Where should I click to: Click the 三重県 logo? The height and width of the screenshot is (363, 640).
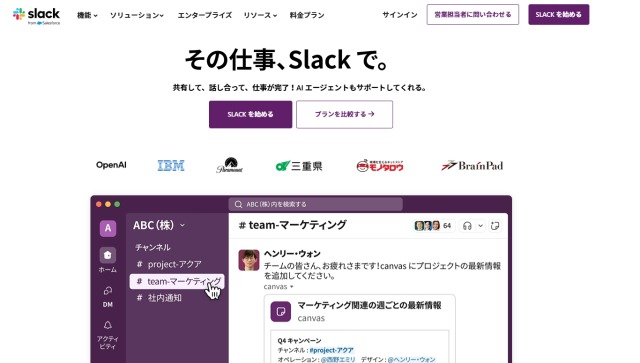pos(299,166)
